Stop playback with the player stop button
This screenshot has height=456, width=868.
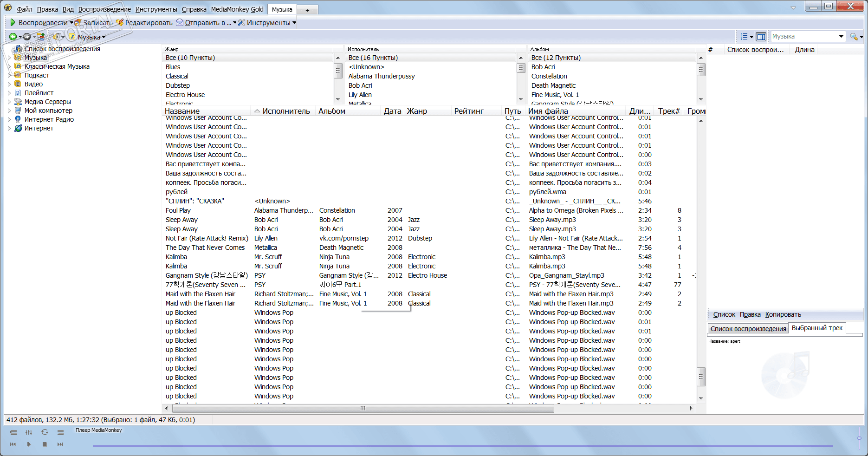click(45, 444)
